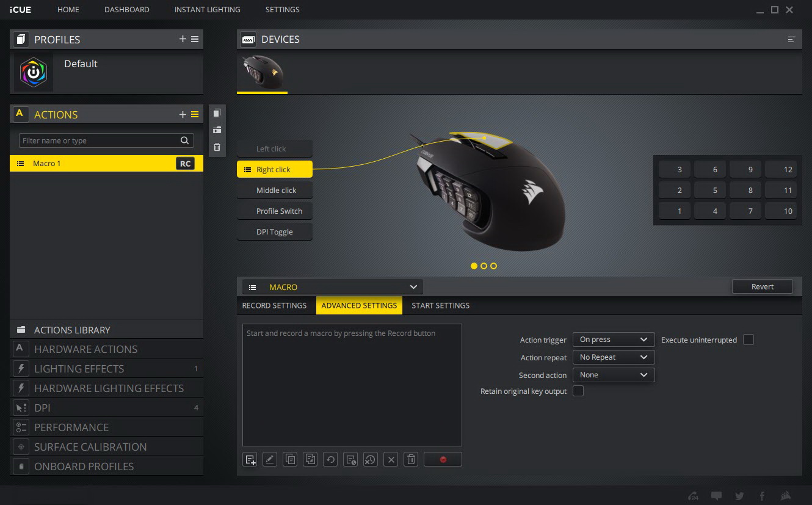Select the Middle click mouse button
Image resolution: width=812 pixels, height=505 pixels.
click(x=275, y=191)
